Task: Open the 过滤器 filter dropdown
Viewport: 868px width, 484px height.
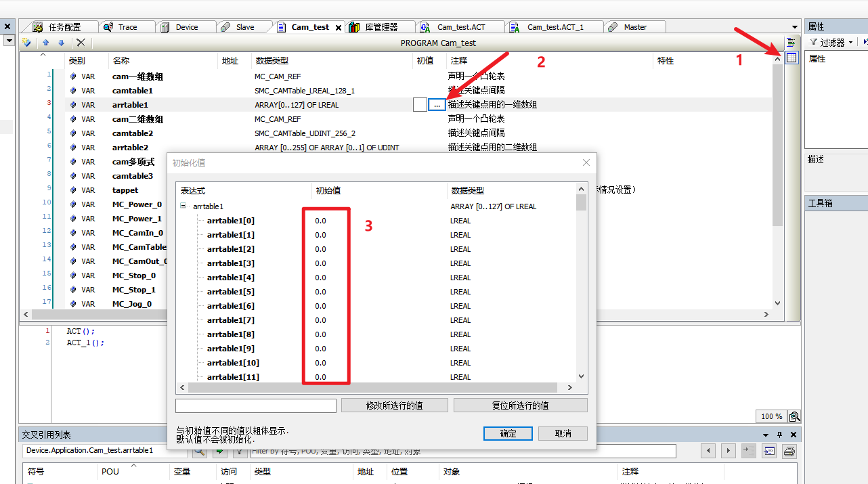Action: 831,43
